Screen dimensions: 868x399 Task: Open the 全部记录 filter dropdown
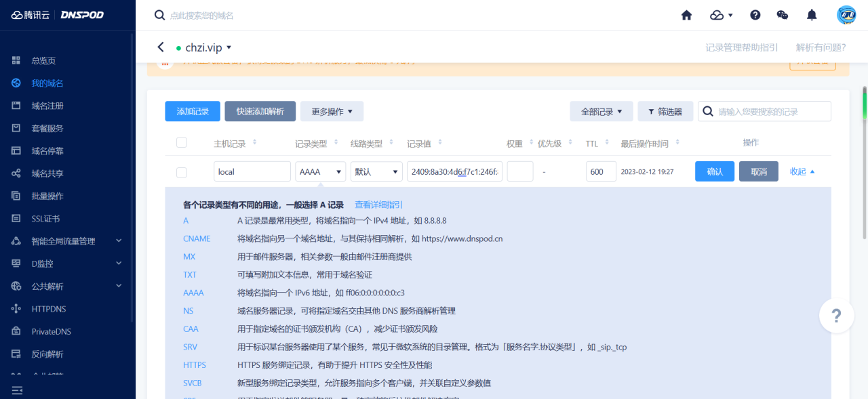601,111
